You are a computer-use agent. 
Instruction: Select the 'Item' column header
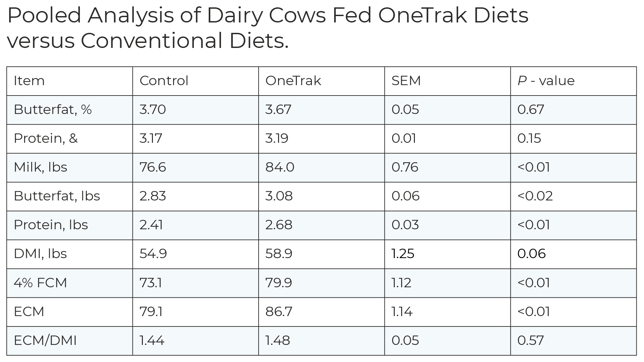29,81
